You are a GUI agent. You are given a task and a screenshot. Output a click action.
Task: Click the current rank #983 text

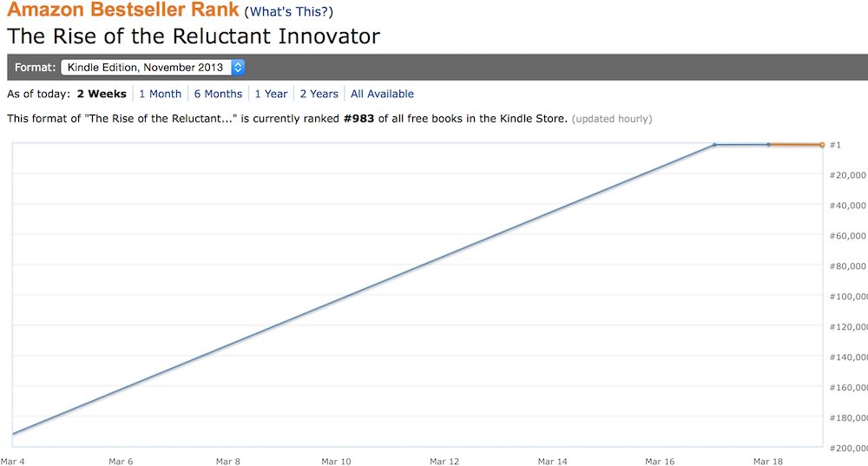358,118
